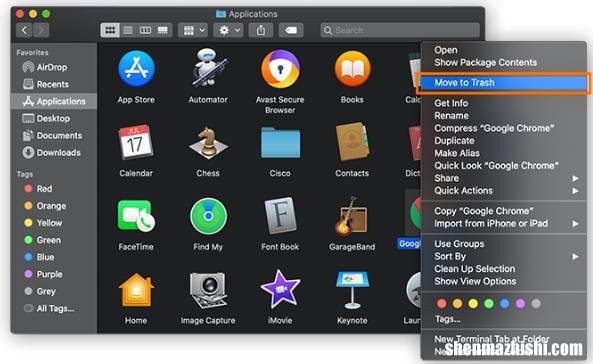Open the group-by dropdown in toolbar
Image resolution: width=593 pixels, height=364 pixels.
pyautogui.click(x=193, y=30)
